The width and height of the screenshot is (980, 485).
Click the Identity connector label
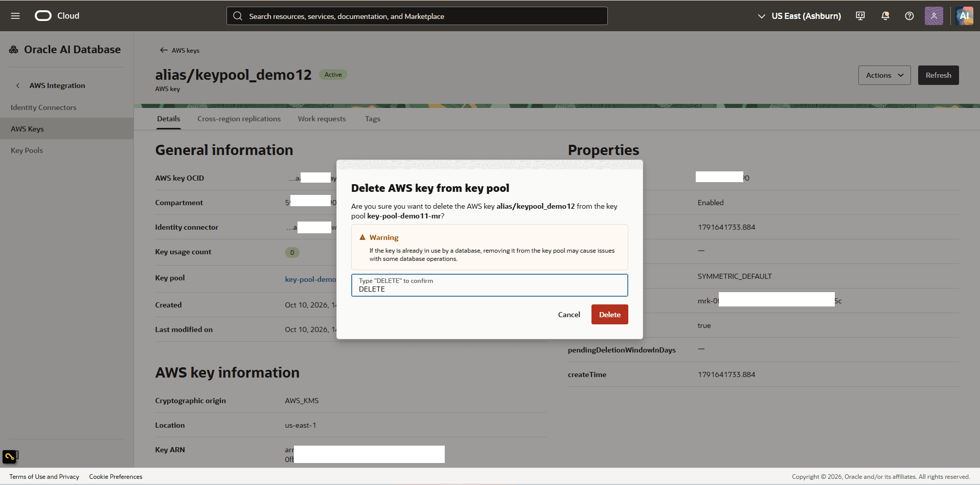187,227
